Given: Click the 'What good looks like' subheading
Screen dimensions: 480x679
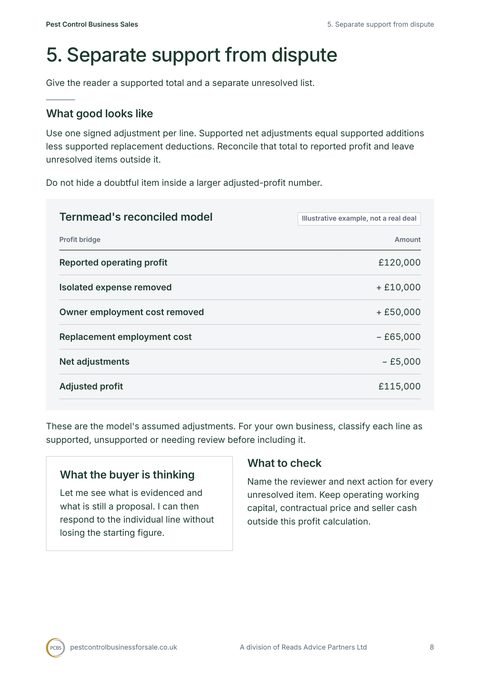Looking at the screenshot, I should pyautogui.click(x=100, y=113).
